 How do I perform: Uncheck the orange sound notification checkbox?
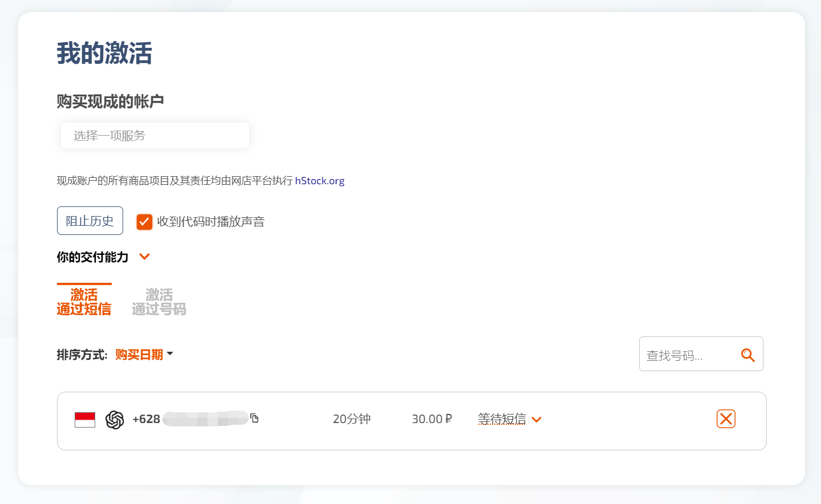(144, 222)
